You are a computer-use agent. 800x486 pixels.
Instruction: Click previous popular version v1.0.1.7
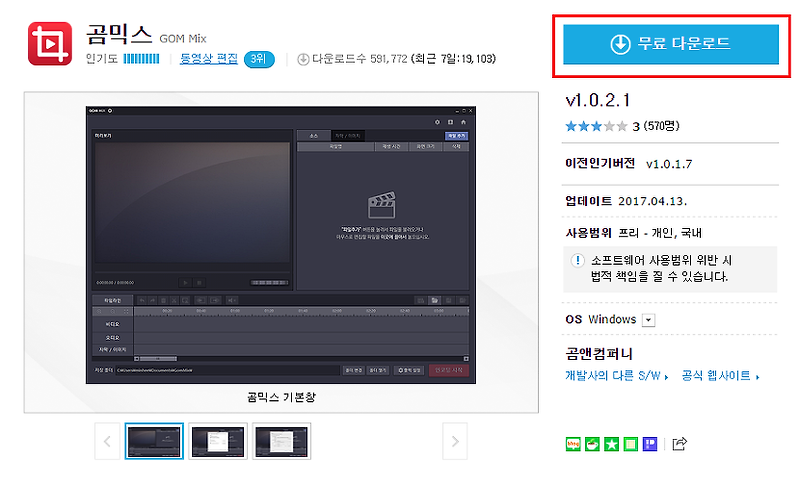click(x=669, y=164)
